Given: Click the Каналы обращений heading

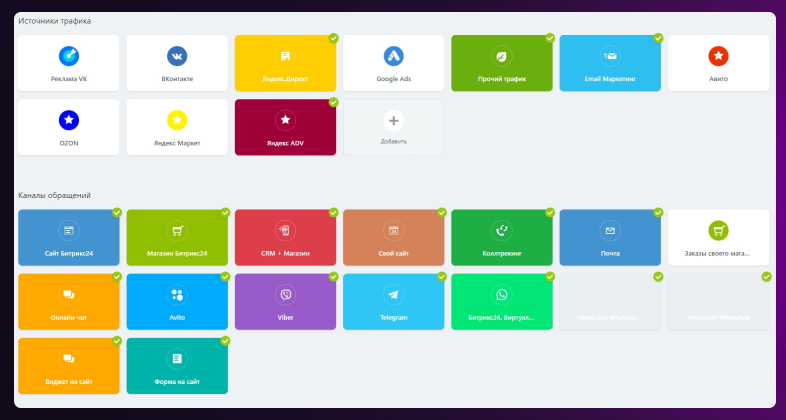Looking at the screenshot, I should pyautogui.click(x=55, y=195).
